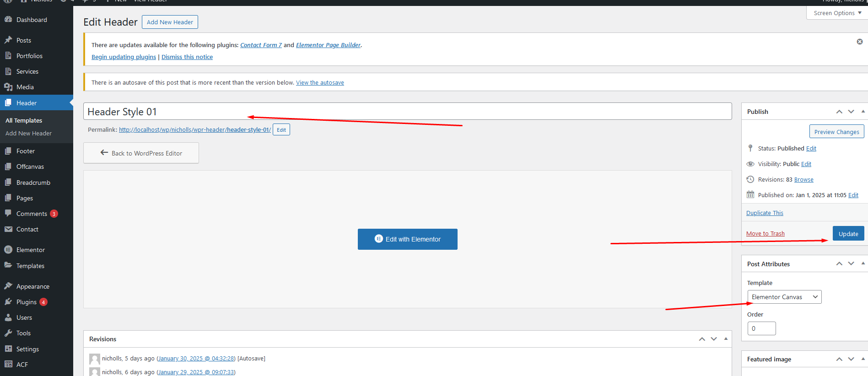
Task: Dismiss the plugin update notice with X
Action: (860, 42)
